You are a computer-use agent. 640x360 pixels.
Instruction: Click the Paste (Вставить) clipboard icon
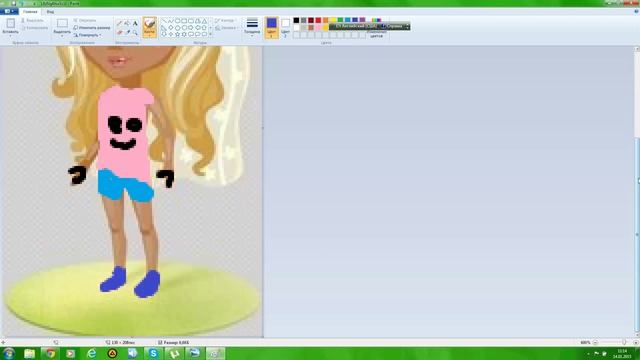(x=11, y=23)
